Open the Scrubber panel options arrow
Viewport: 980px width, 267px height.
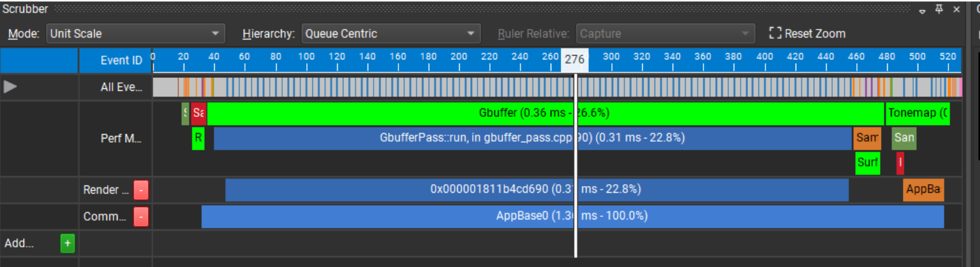pos(922,11)
